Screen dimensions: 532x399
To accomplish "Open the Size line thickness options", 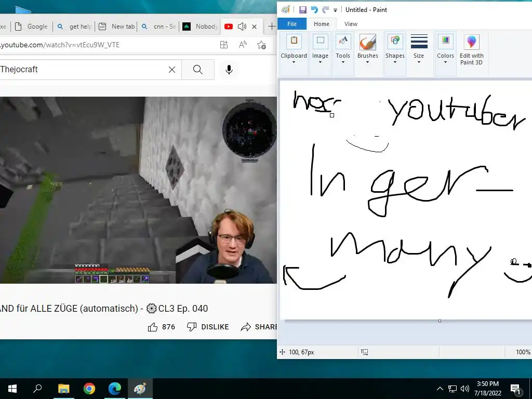I will point(419,49).
